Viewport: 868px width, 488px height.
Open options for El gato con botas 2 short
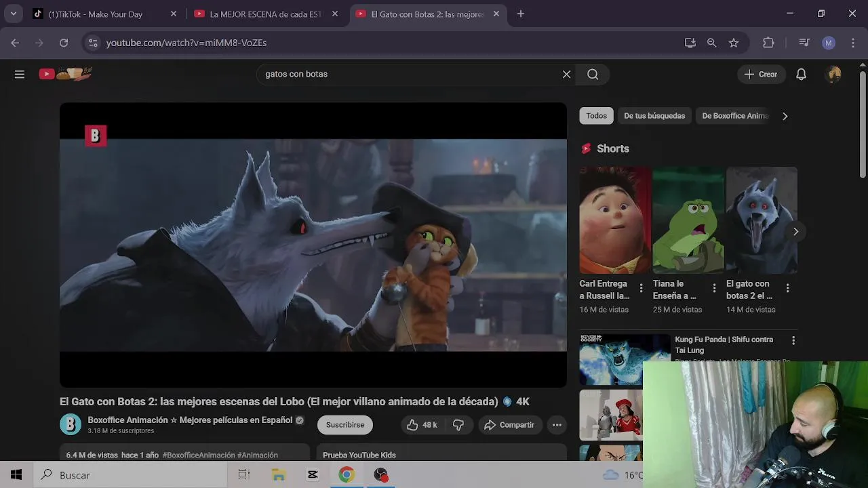click(787, 288)
